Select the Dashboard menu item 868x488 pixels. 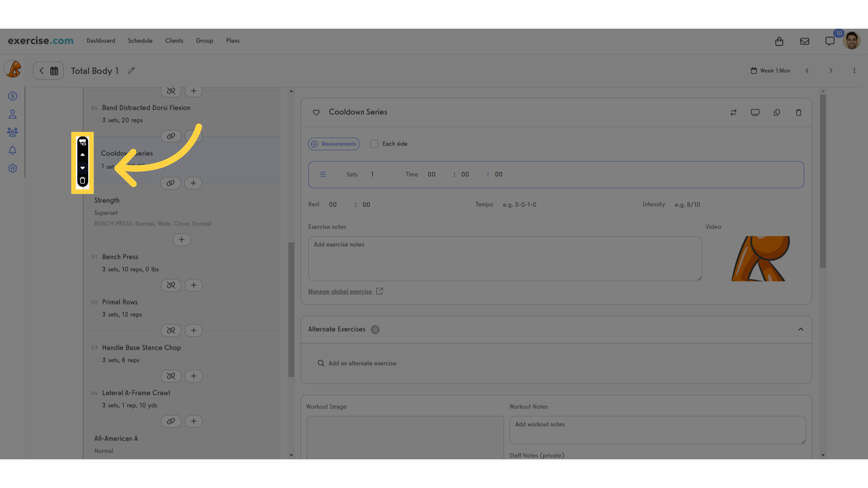tap(101, 41)
